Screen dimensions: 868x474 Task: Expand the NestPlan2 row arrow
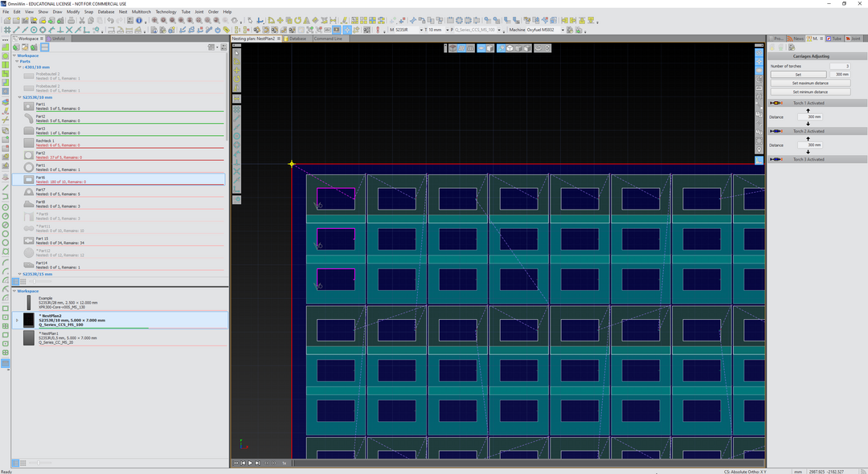tap(17, 321)
